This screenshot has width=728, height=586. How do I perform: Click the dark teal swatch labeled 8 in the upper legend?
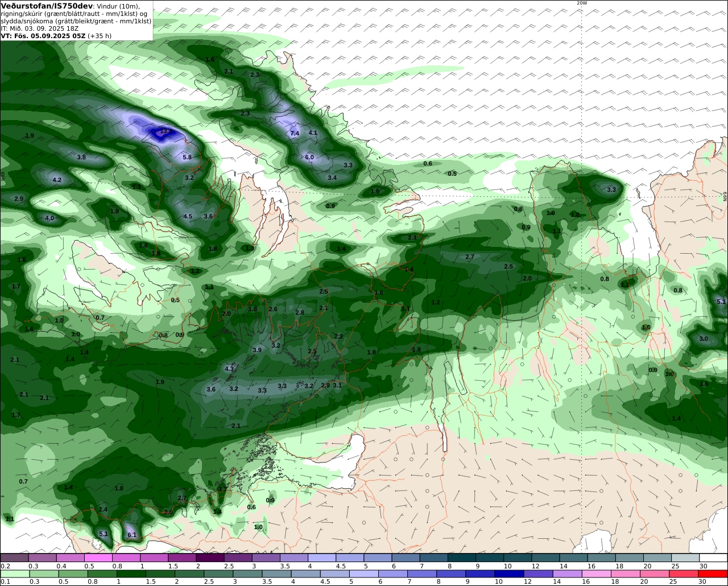(x=462, y=558)
